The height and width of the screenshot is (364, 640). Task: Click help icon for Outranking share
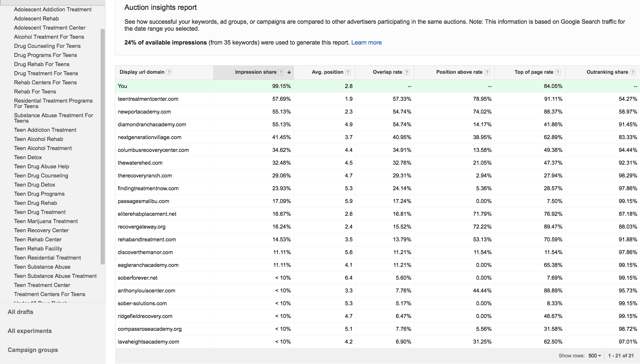coord(633,72)
